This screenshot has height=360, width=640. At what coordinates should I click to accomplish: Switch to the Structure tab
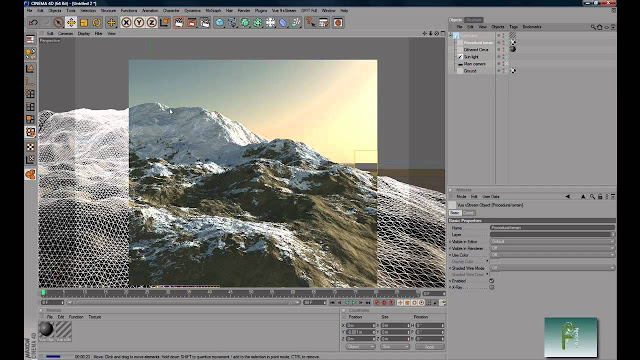click(x=473, y=20)
